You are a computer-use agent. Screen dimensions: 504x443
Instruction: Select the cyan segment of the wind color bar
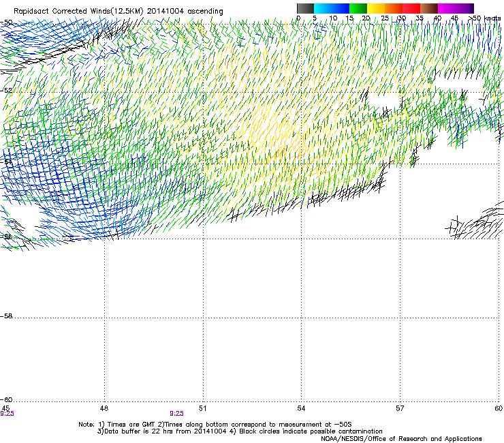(x=323, y=8)
